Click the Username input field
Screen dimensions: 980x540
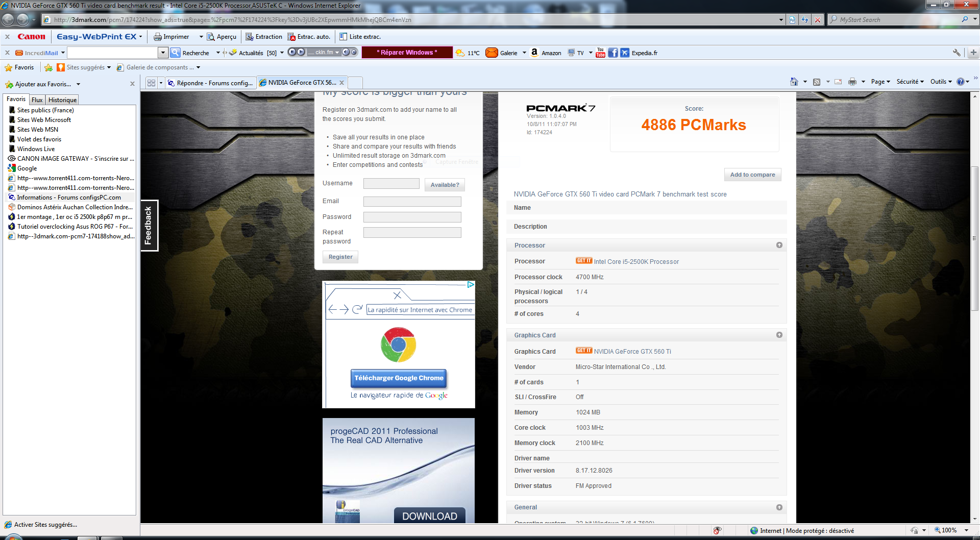point(391,184)
